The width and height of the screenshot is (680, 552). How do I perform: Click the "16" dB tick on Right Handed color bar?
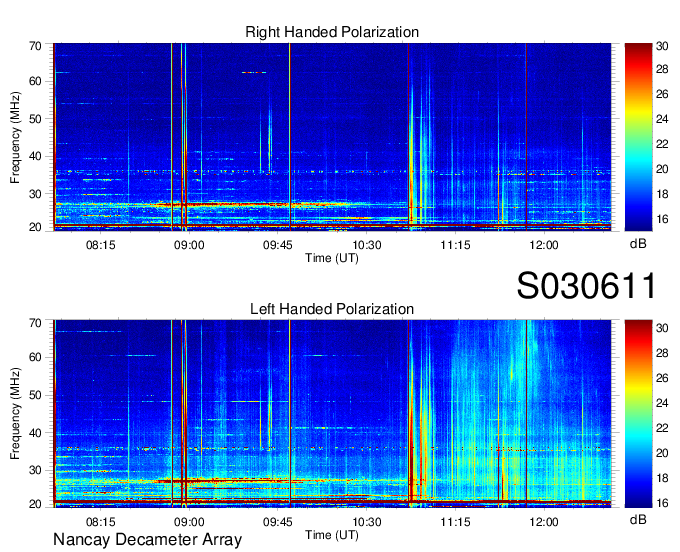tap(662, 219)
